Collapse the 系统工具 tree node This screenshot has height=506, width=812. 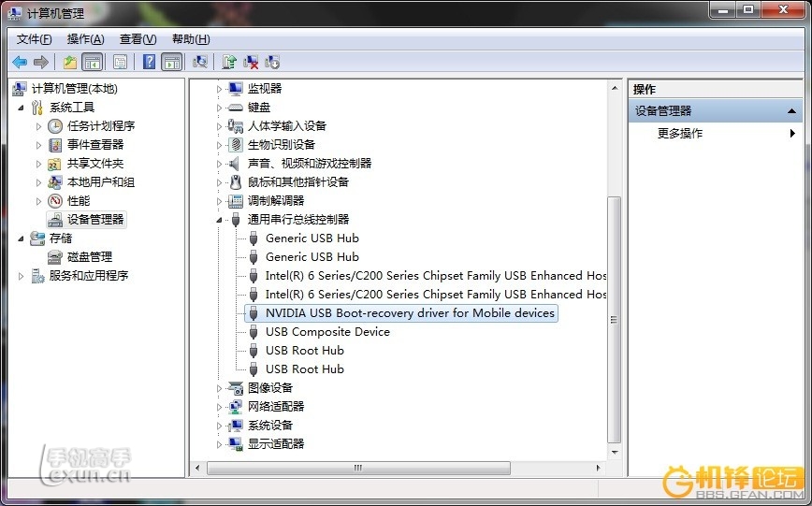[21, 108]
